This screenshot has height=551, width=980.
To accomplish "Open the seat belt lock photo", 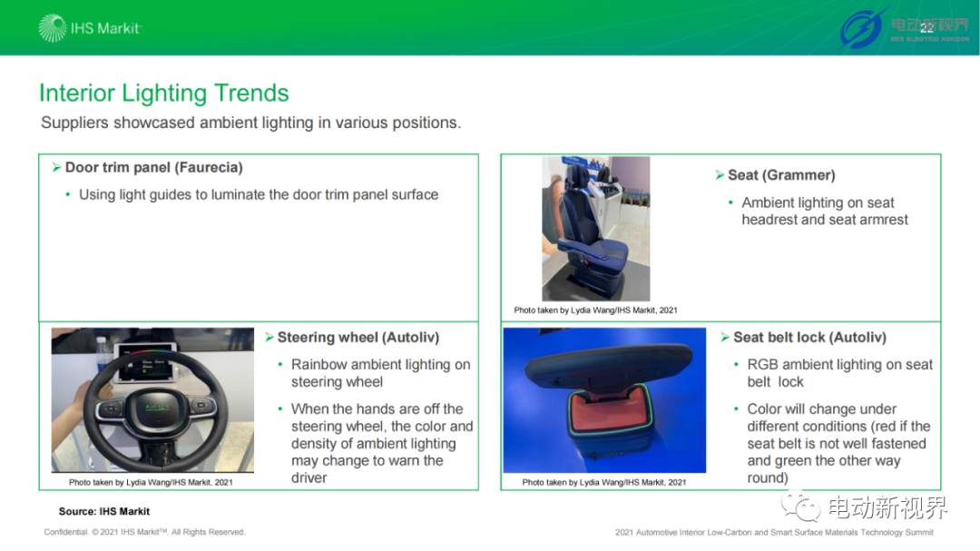I will 604,400.
